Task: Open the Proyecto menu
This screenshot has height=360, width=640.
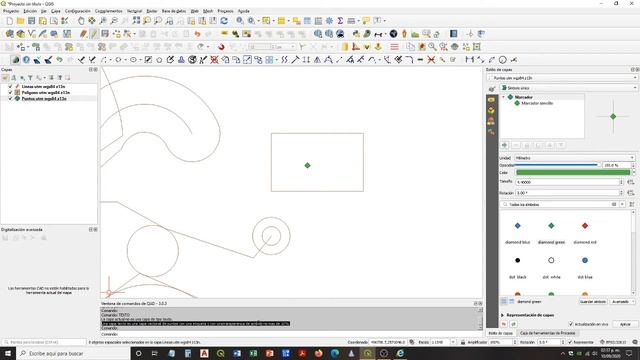Action: click(x=11, y=11)
